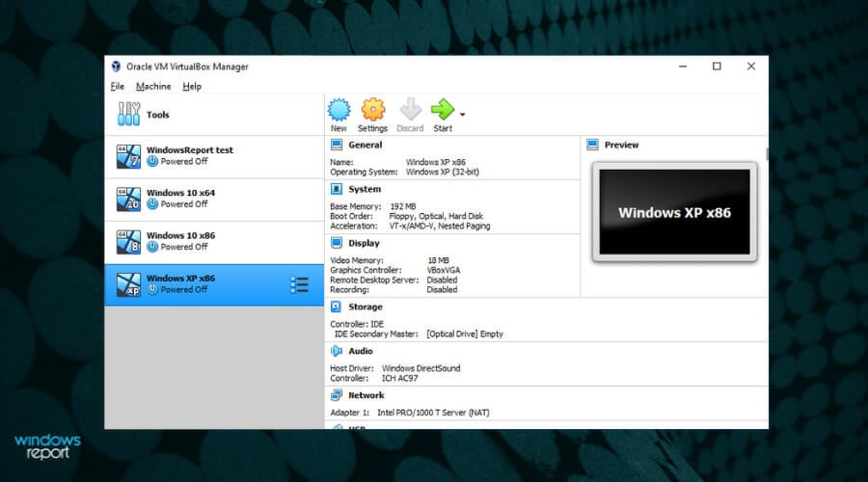The height and width of the screenshot is (482, 868).
Task: Click the Start button label
Action: tap(443, 128)
